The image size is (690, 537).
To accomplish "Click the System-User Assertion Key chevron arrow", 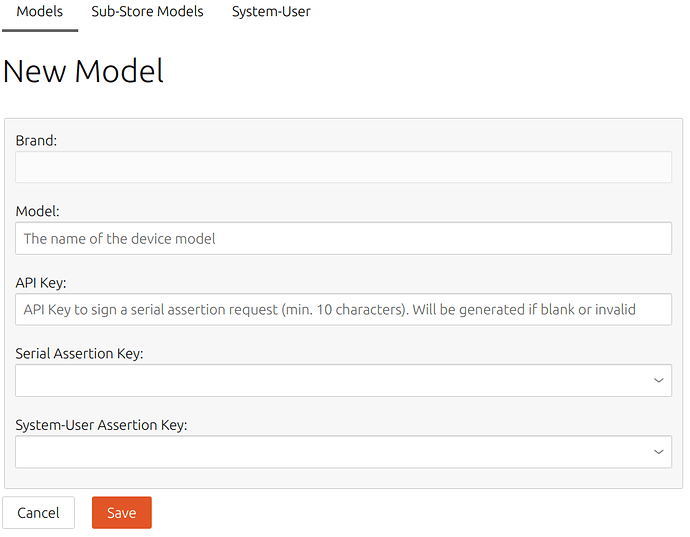I will (658, 452).
